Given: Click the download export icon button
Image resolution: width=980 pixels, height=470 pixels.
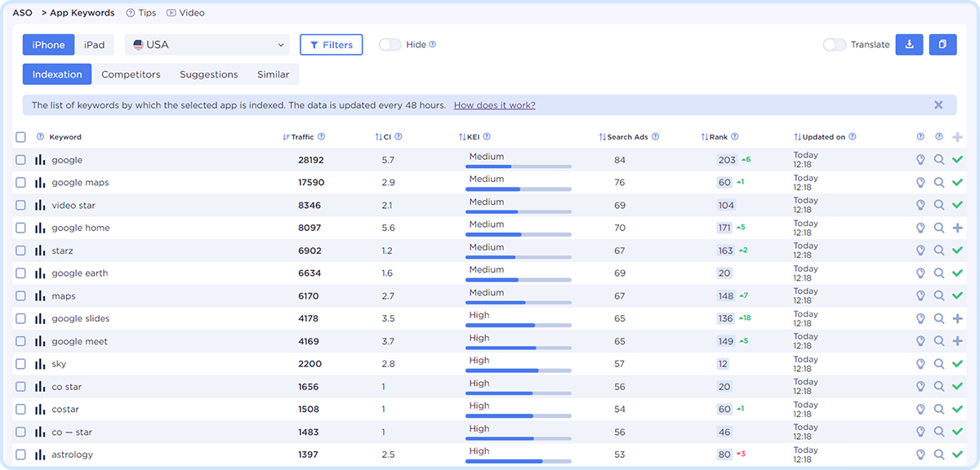Looking at the screenshot, I should tap(909, 45).
